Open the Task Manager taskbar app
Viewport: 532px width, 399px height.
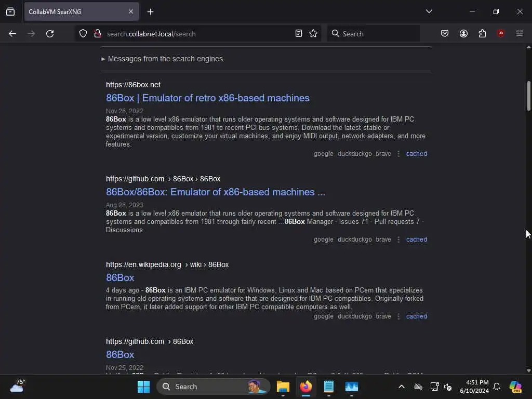click(352, 387)
